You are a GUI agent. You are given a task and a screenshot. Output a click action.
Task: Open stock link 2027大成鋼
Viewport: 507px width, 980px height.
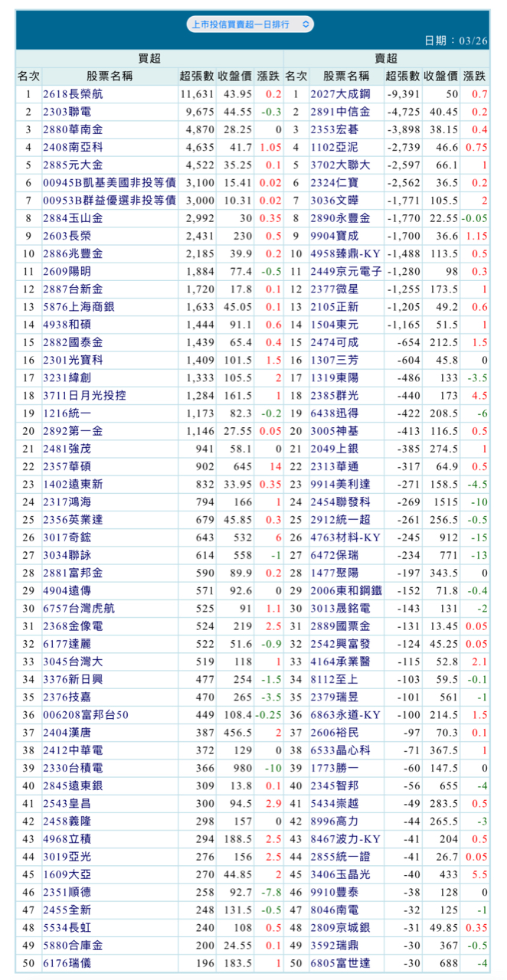tap(339, 93)
